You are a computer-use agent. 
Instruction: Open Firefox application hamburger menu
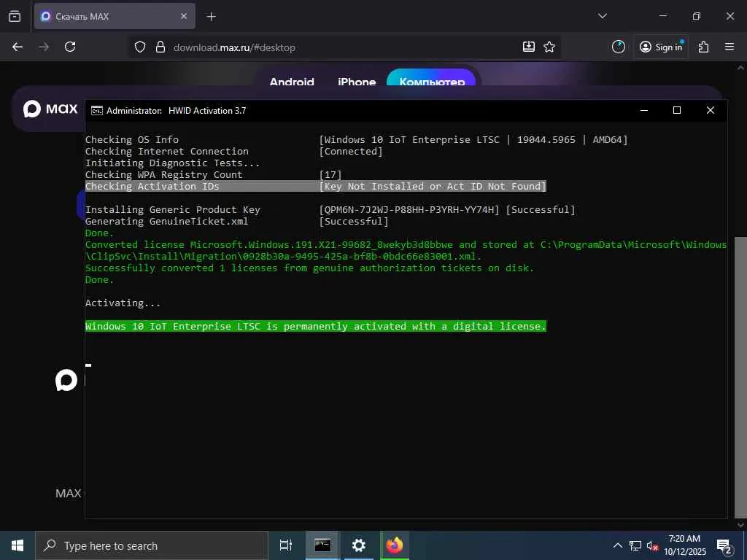point(729,47)
